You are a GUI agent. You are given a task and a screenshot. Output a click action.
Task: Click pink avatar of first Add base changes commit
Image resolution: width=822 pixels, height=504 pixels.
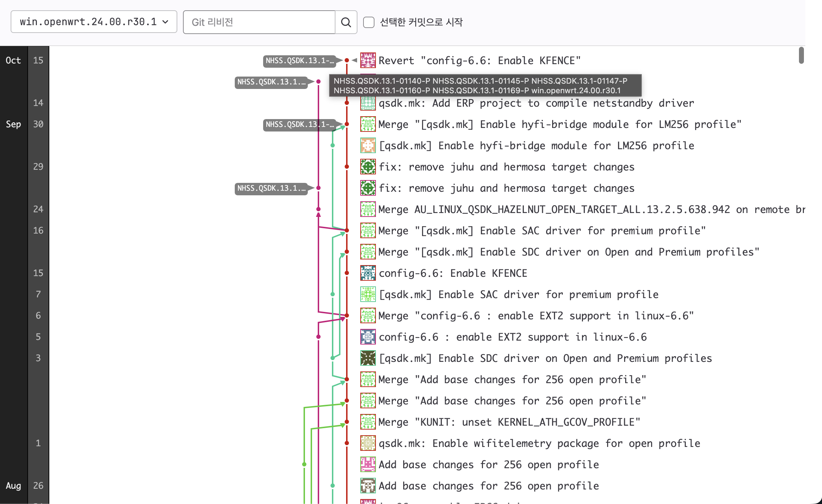(x=368, y=465)
